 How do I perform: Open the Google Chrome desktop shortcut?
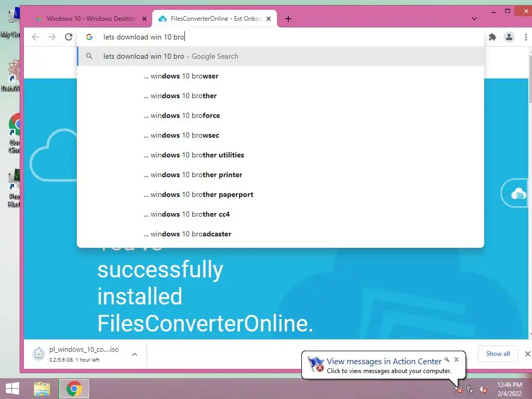tap(14, 134)
